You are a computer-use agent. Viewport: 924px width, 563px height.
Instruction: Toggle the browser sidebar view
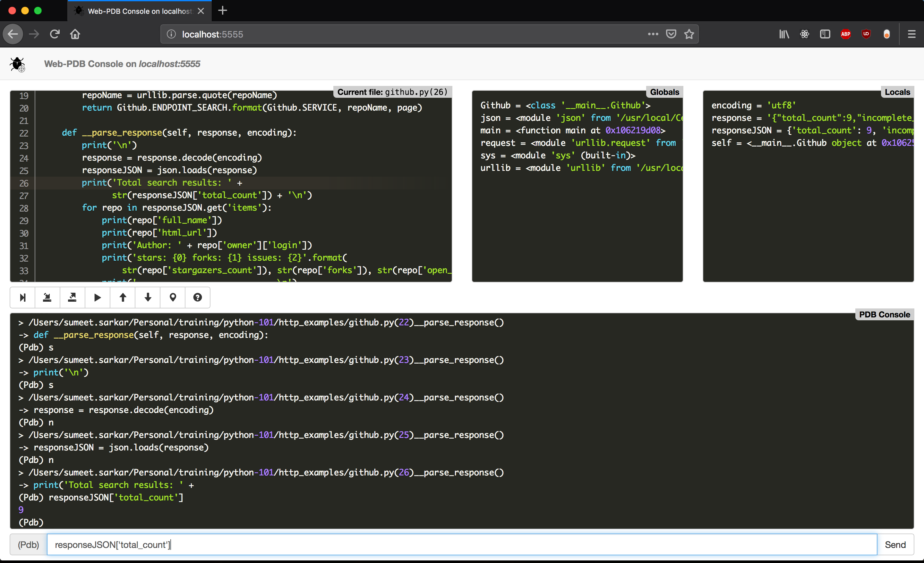(x=825, y=34)
